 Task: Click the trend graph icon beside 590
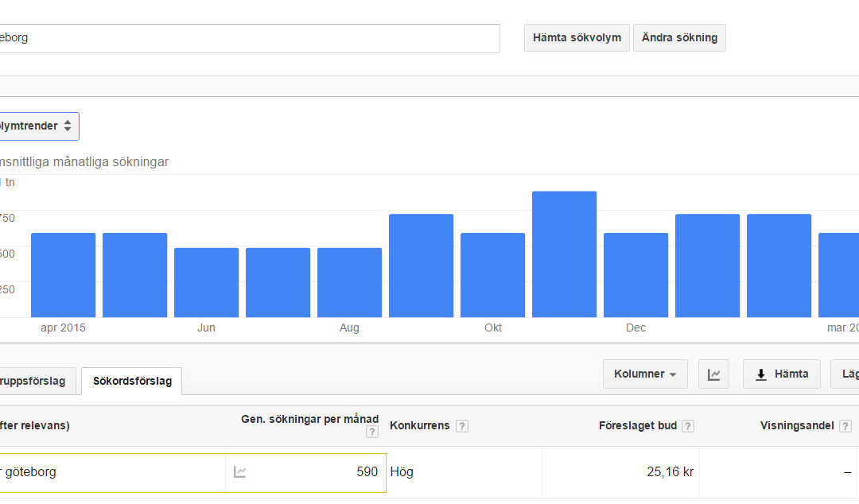239,472
